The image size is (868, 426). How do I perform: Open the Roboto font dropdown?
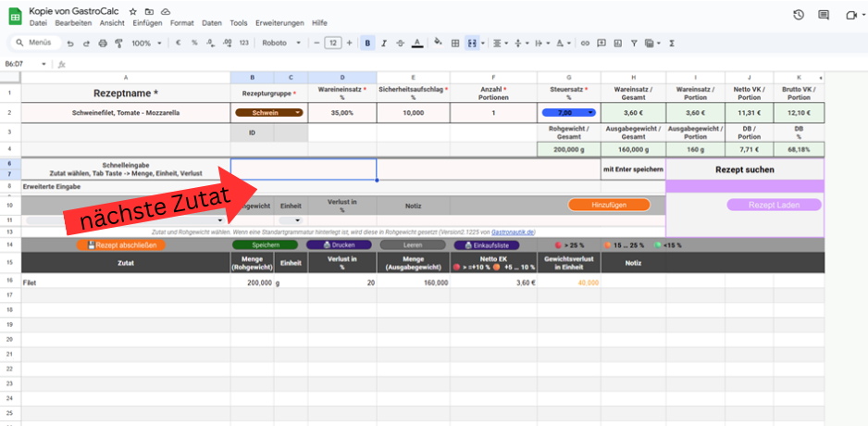click(x=281, y=44)
